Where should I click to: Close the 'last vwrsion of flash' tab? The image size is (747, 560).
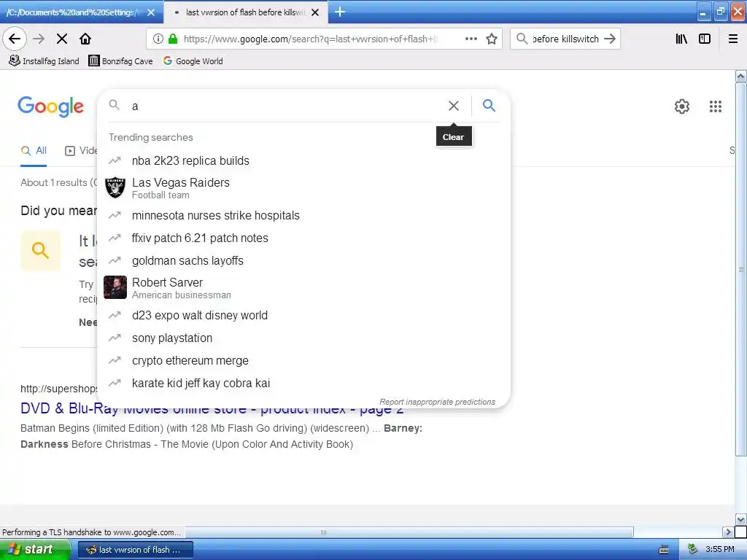click(x=315, y=12)
